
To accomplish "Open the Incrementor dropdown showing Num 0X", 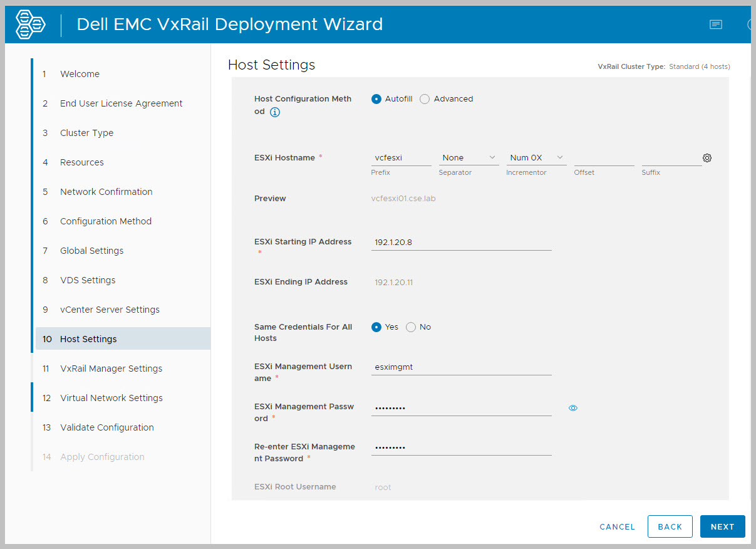I will pos(536,158).
